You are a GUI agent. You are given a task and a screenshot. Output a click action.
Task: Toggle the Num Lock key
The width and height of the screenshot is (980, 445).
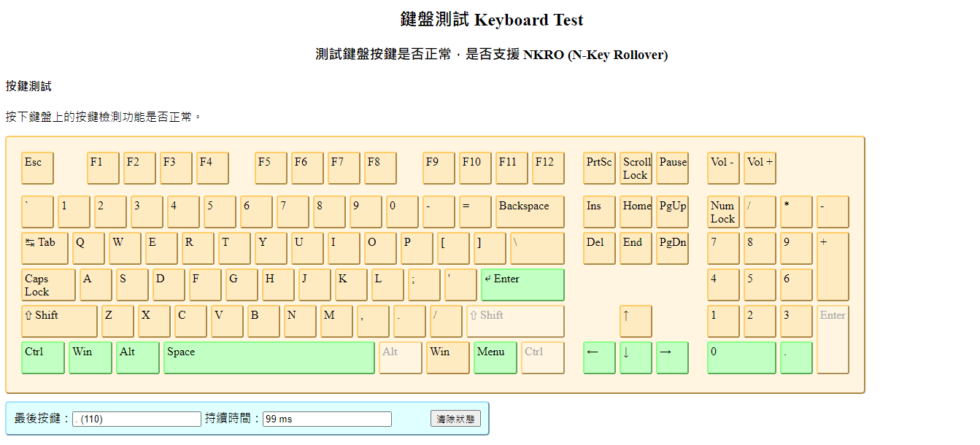click(x=723, y=212)
